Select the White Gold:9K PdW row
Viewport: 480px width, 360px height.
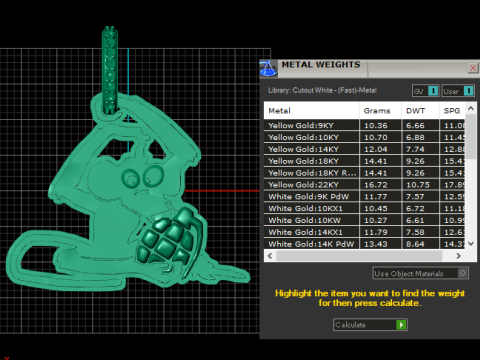tap(365, 197)
